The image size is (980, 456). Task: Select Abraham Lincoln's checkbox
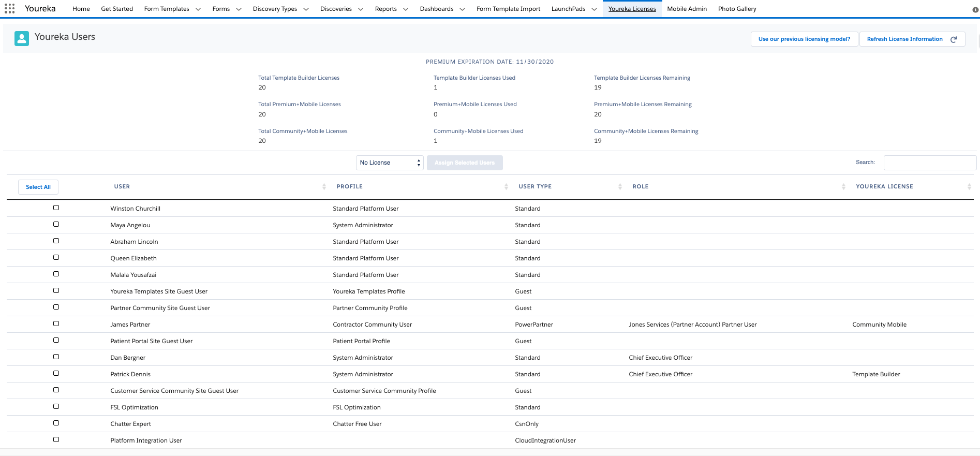point(56,241)
